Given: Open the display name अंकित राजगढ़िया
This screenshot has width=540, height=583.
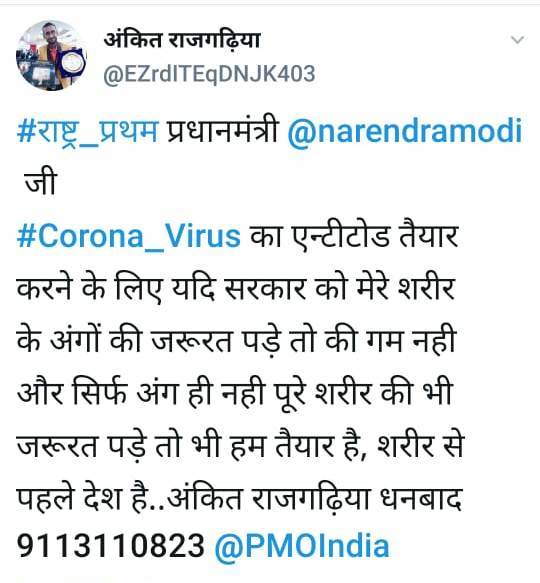Looking at the screenshot, I should coord(182,41).
